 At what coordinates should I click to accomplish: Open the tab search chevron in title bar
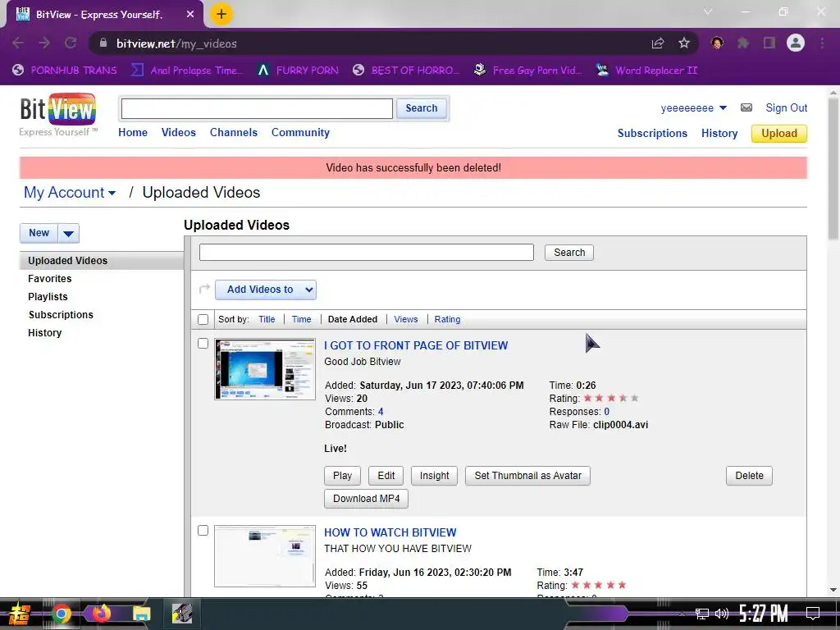click(x=708, y=11)
